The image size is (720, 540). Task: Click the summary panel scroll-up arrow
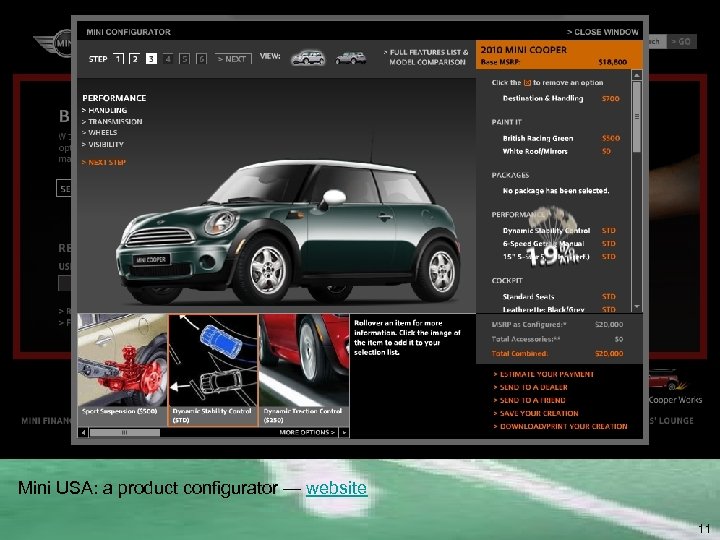coord(636,75)
